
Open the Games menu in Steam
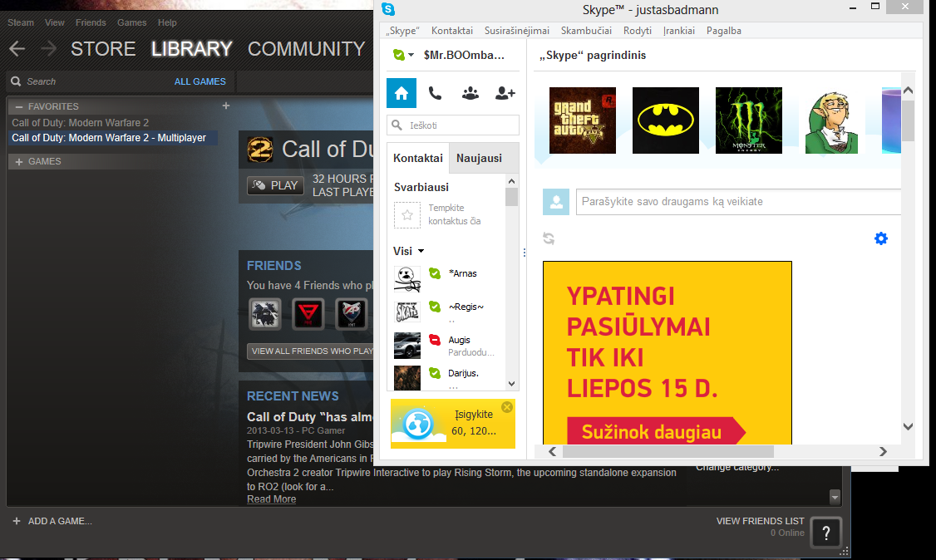coord(132,22)
